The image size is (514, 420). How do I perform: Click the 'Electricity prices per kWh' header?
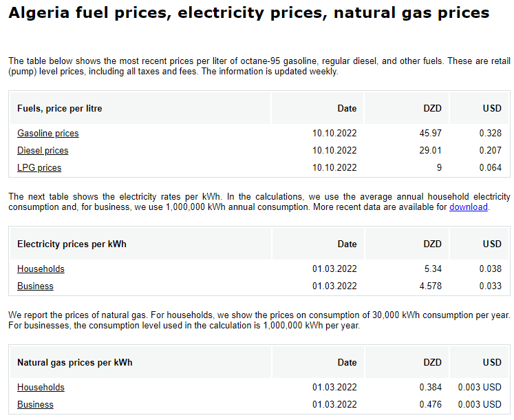[x=72, y=244]
